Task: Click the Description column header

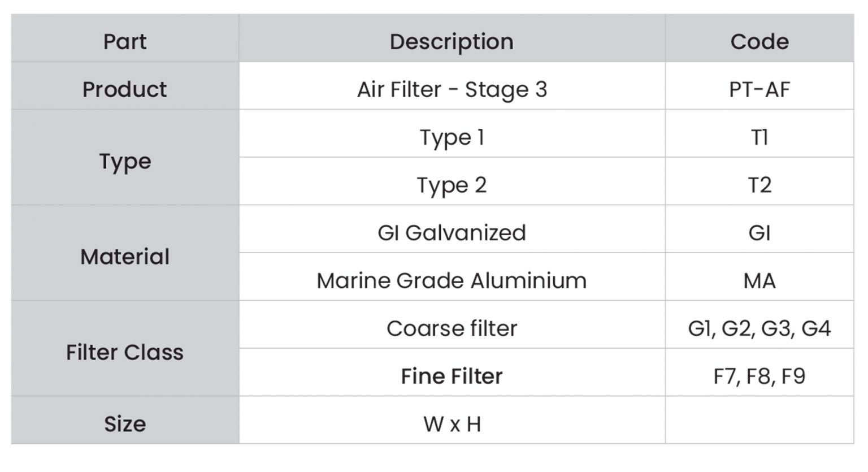Action: [452, 38]
